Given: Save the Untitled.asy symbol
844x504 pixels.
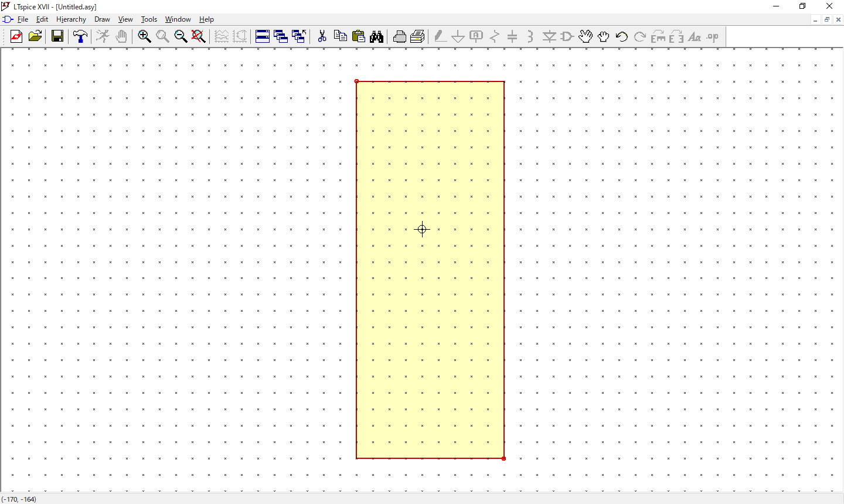Looking at the screenshot, I should coord(57,36).
